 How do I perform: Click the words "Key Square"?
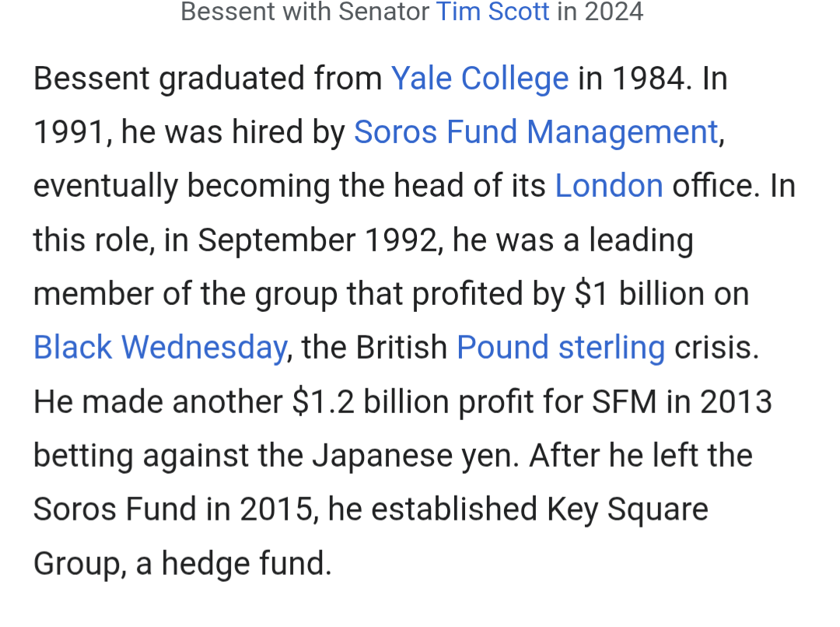(627, 510)
